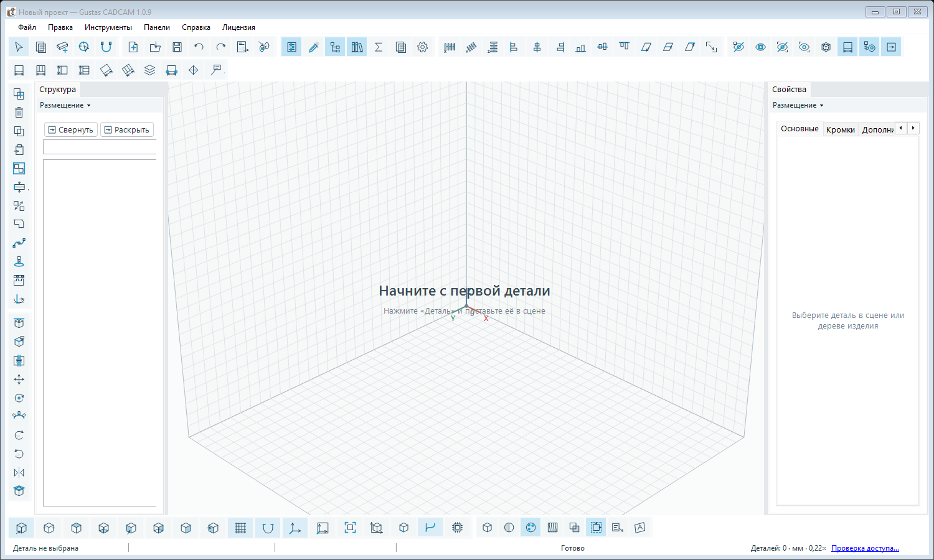Click the magnet snap icon in top toolbar

click(106, 47)
